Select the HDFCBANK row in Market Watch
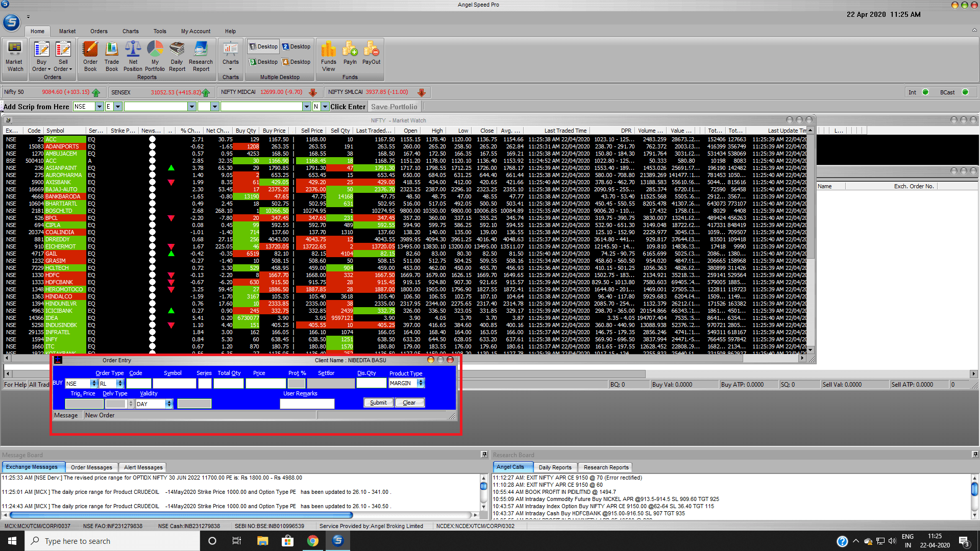The height and width of the screenshot is (551, 980). [405, 282]
